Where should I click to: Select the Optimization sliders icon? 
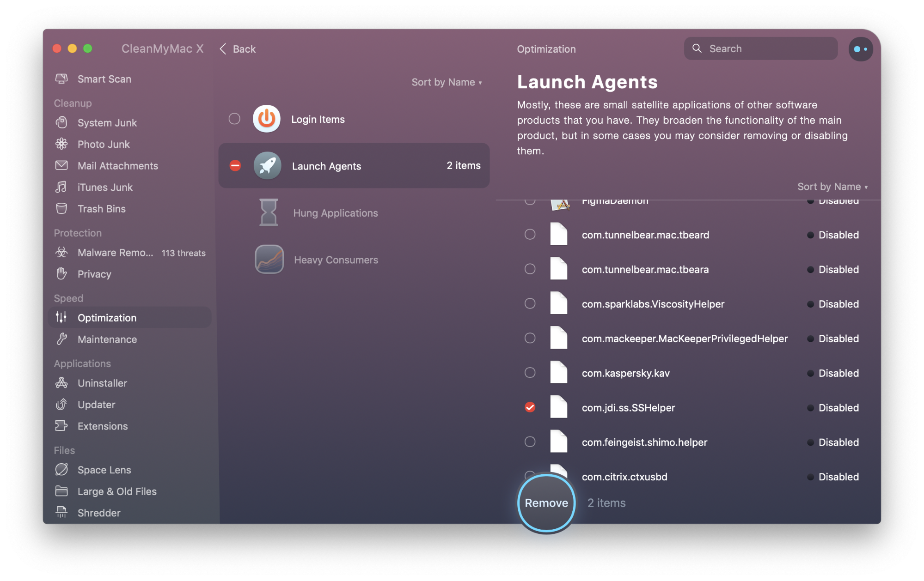tap(61, 317)
